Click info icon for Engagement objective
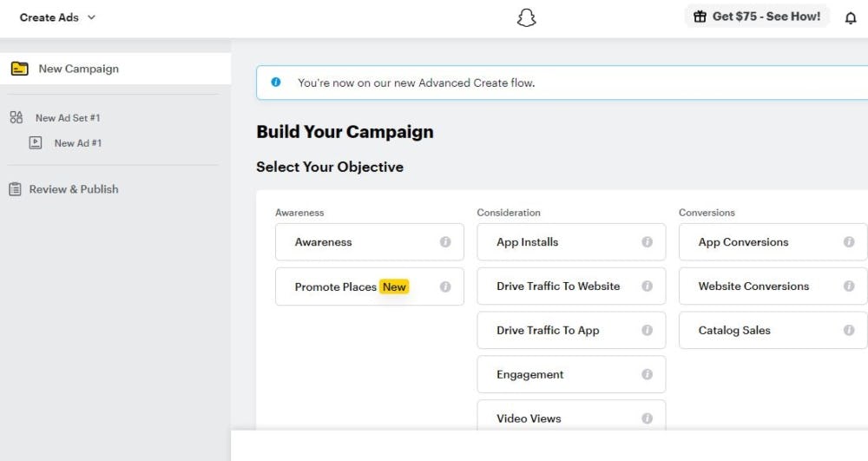Screen dimensions: 868x461 tap(647, 374)
